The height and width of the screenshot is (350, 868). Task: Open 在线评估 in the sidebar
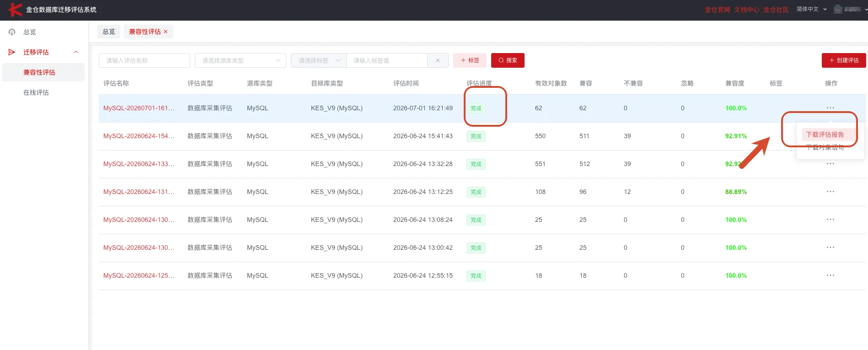(x=36, y=92)
